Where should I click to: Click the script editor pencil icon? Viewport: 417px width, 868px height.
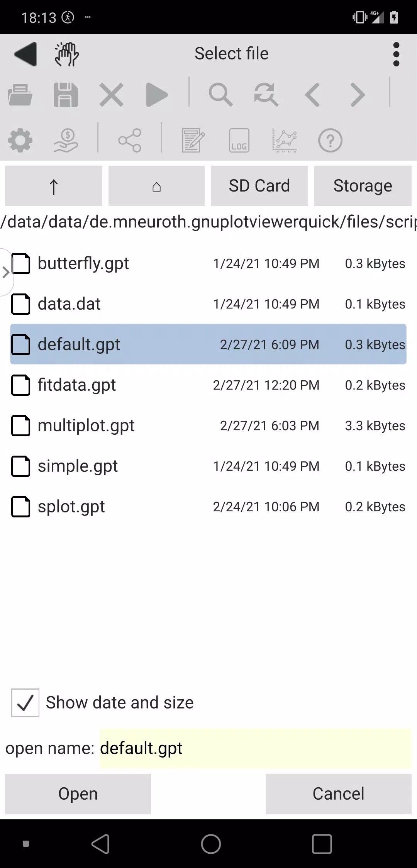(193, 141)
